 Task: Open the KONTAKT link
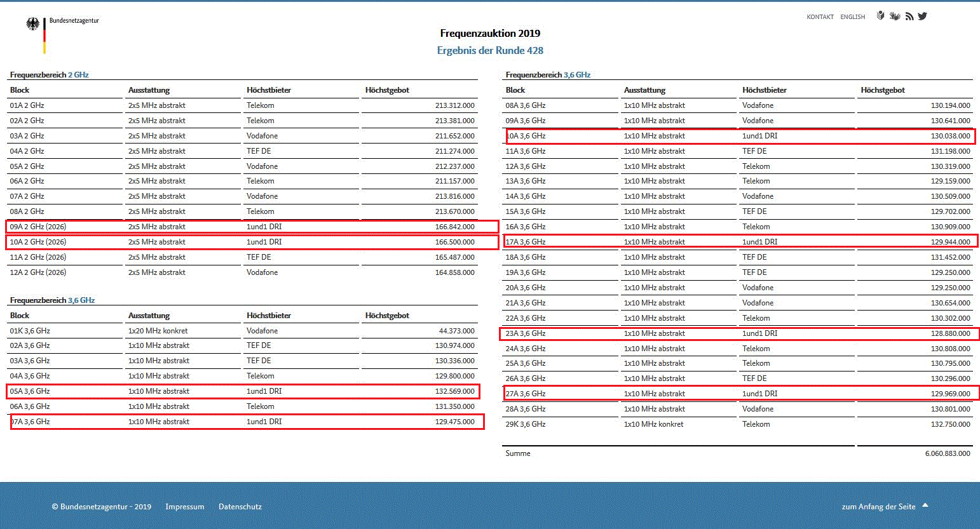(820, 17)
